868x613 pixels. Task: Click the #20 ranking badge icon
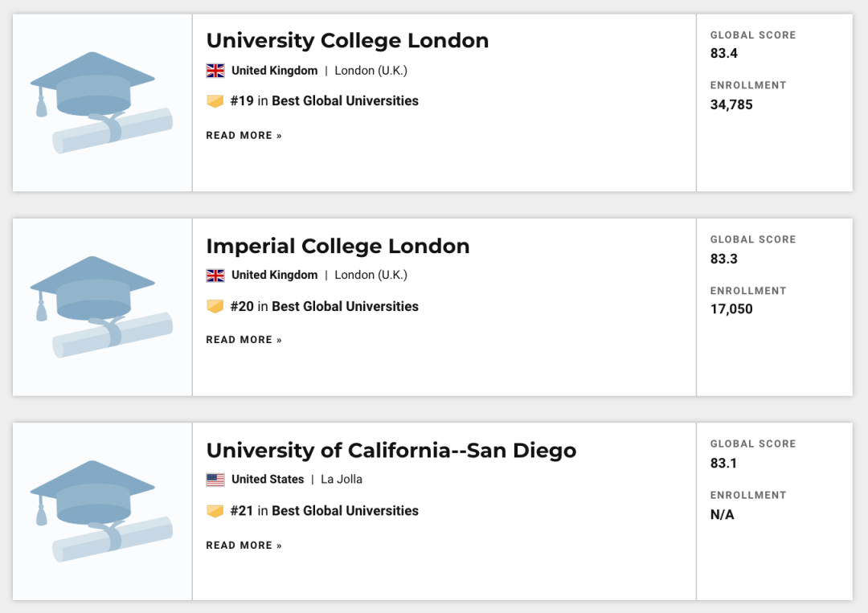tap(215, 306)
